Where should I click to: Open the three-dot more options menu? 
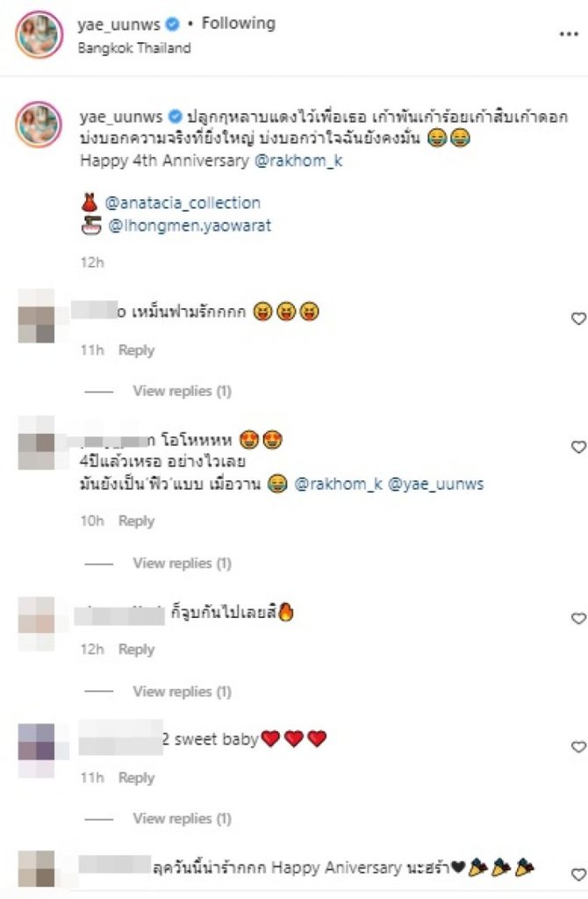click(x=569, y=35)
